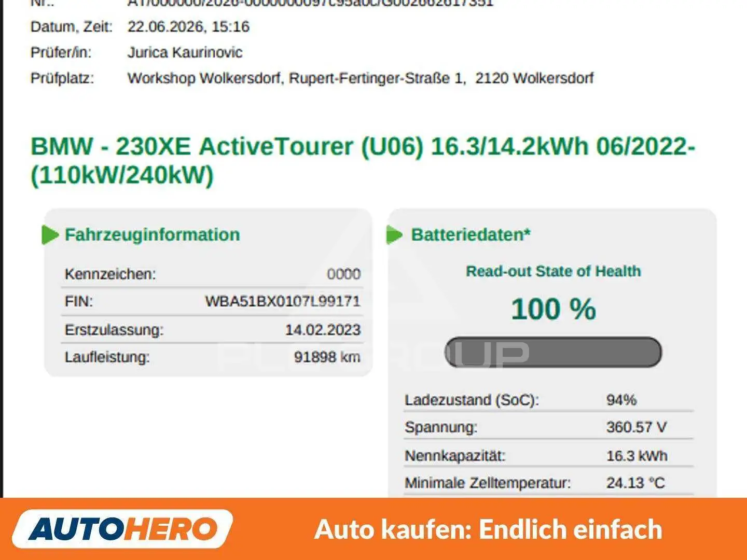
Task: Click the Autohero logo in the banner
Action: [x=122, y=529]
